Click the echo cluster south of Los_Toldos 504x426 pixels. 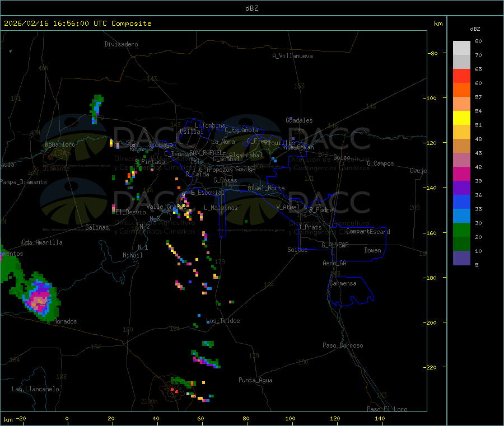coord(206,360)
